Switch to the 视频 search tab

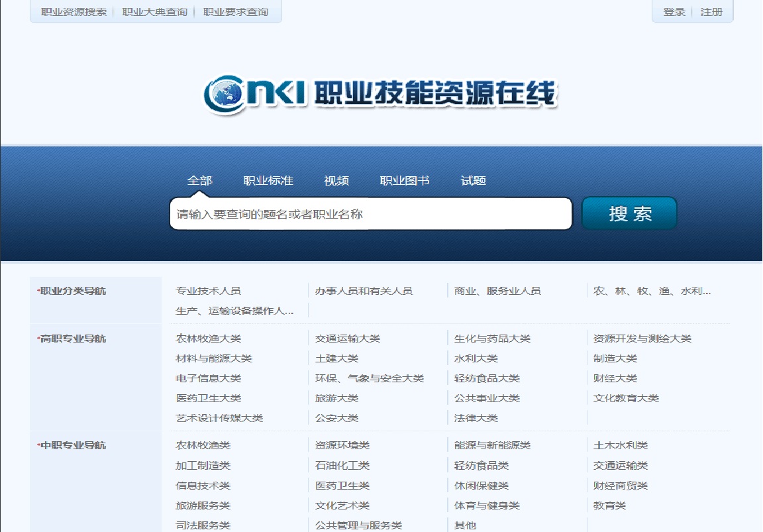coord(336,181)
